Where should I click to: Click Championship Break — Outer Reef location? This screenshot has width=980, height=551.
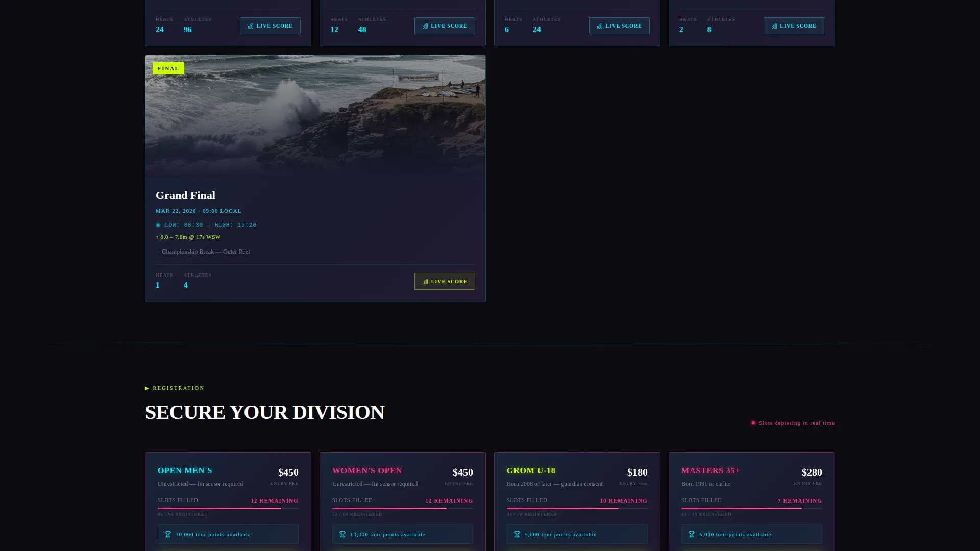click(206, 252)
